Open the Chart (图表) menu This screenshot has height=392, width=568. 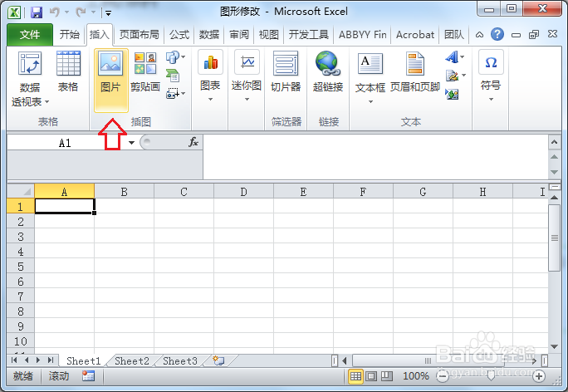210,76
